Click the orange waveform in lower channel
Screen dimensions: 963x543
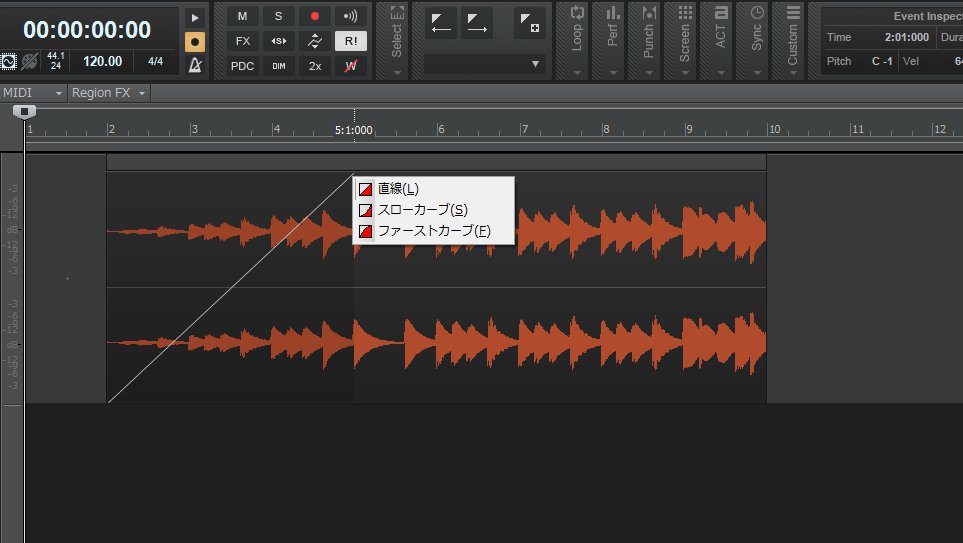pos(436,343)
